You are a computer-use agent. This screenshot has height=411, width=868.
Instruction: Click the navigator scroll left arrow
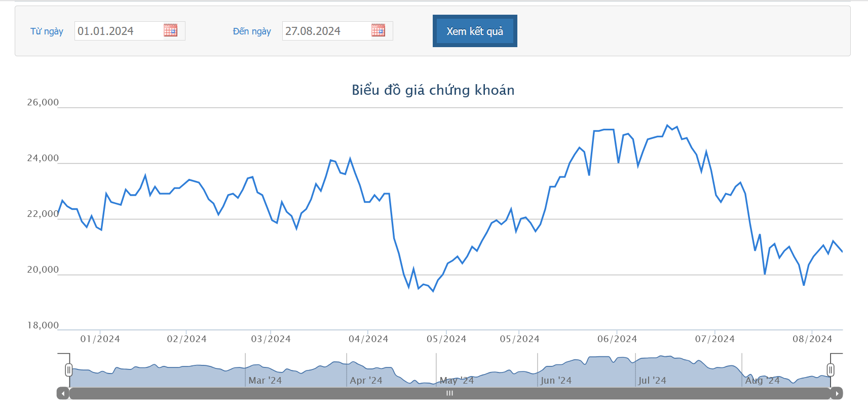coord(63,393)
